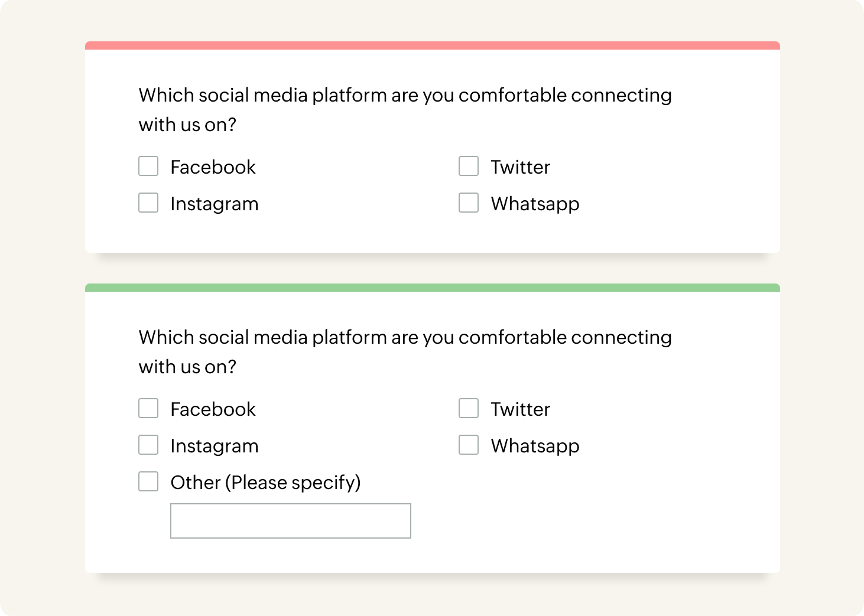The image size is (864, 616).
Task: Check the Facebook checkbox in the green-topped card
Action: [x=148, y=409]
